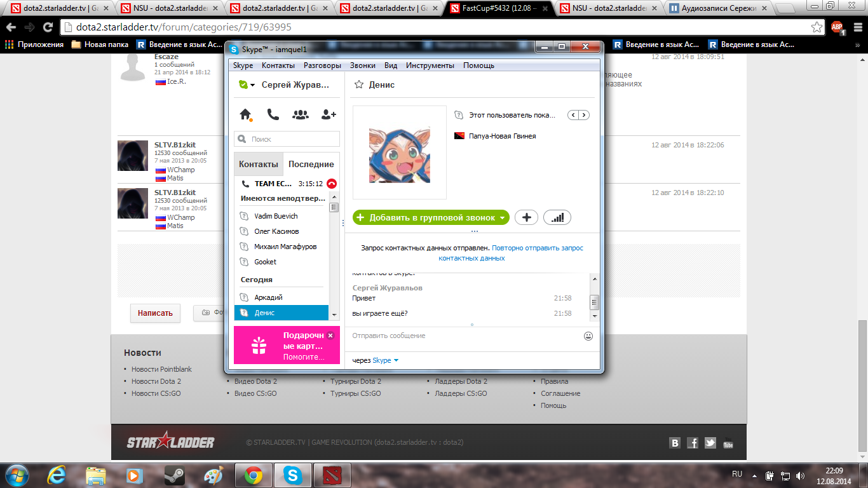Open the Ладдеры Dota 2 footer link

pos(461,381)
